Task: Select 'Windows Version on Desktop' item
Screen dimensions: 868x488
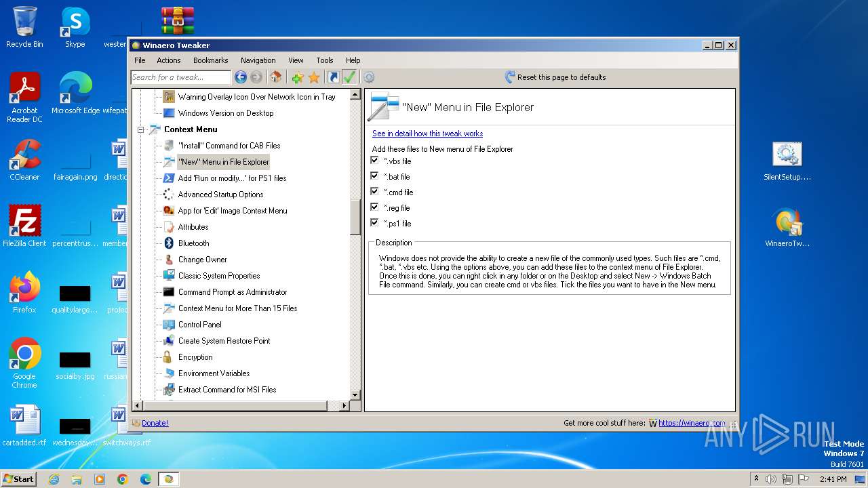Action: pos(226,113)
